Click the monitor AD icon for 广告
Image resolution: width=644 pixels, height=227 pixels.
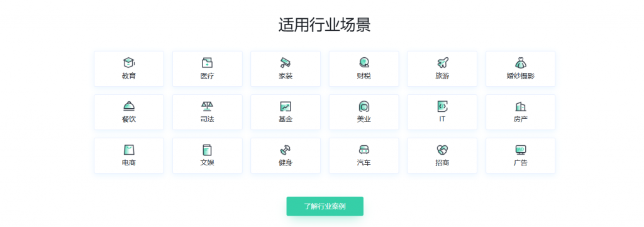(520, 150)
